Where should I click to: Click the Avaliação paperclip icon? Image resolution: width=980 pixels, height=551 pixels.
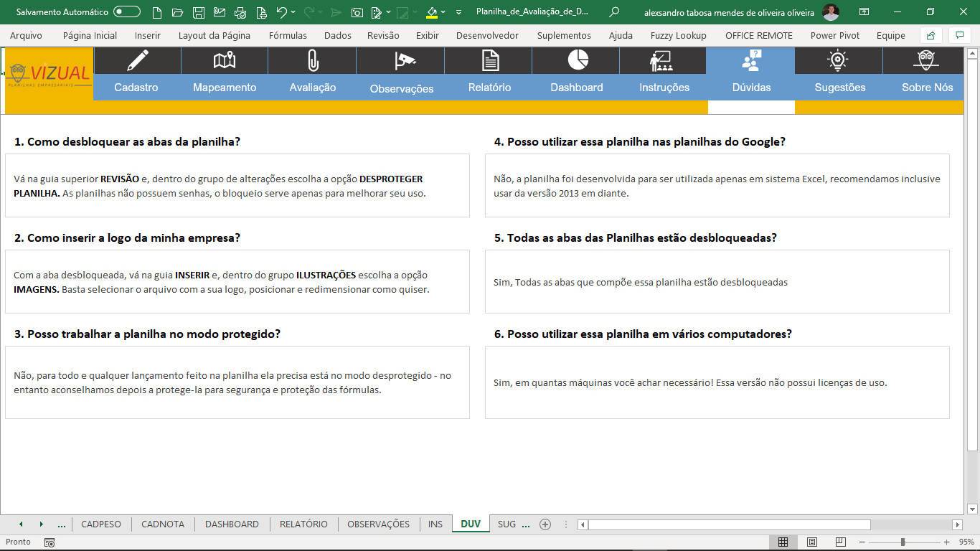pyautogui.click(x=313, y=60)
